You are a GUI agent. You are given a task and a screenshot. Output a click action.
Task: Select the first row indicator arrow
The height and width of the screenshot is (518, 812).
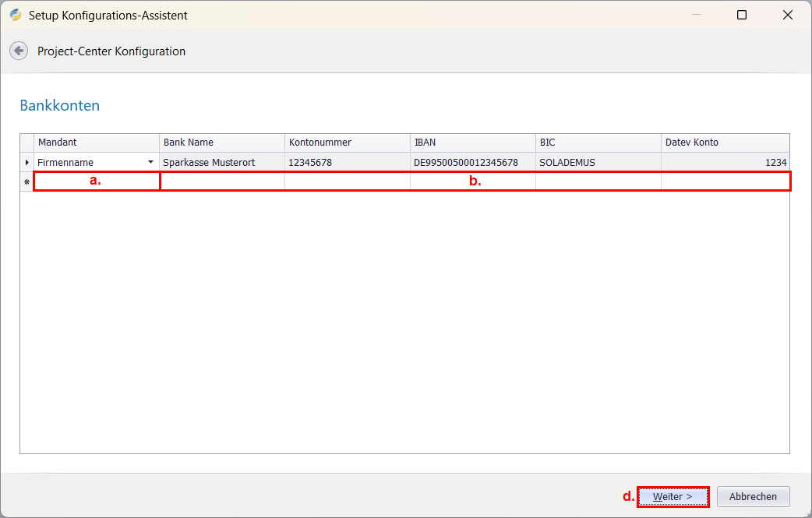coord(27,162)
